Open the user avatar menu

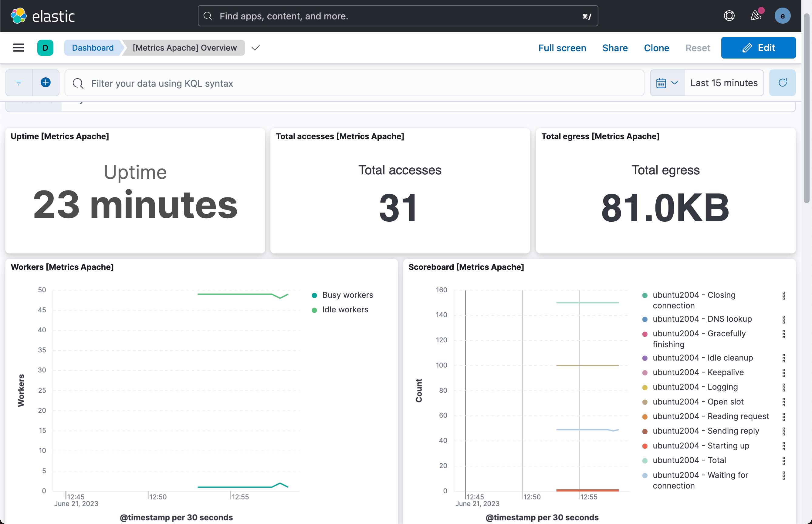click(x=782, y=16)
